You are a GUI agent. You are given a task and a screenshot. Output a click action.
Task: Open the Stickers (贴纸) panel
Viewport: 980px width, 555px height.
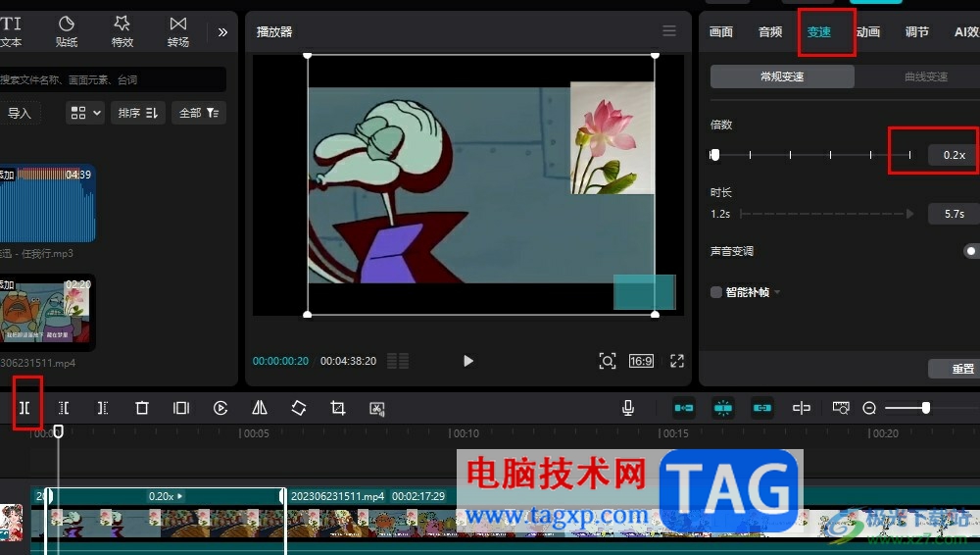(67, 32)
